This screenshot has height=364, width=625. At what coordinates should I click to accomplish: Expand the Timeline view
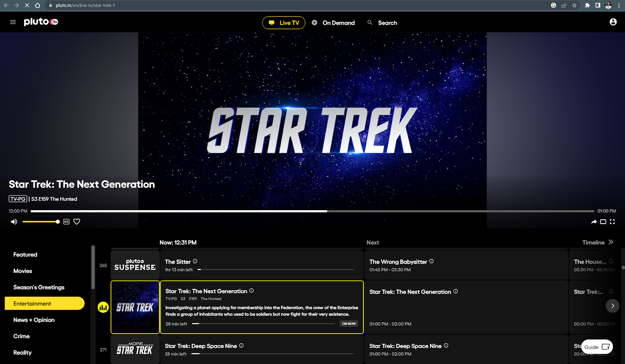point(598,243)
